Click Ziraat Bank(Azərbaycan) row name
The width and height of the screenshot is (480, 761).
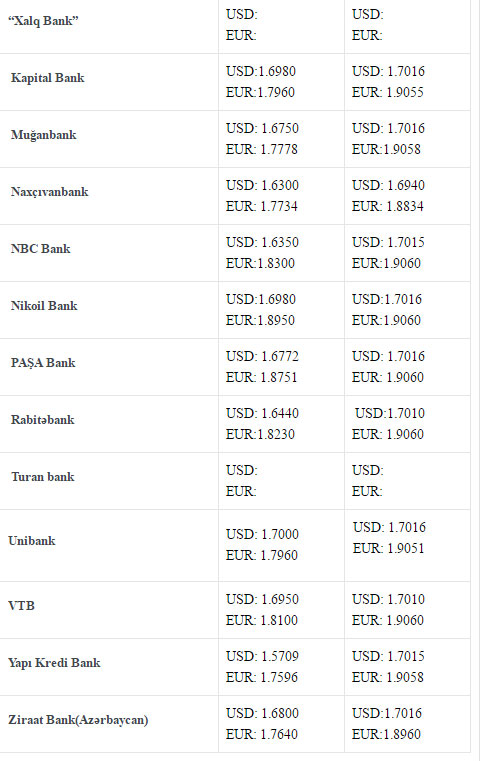point(78,720)
